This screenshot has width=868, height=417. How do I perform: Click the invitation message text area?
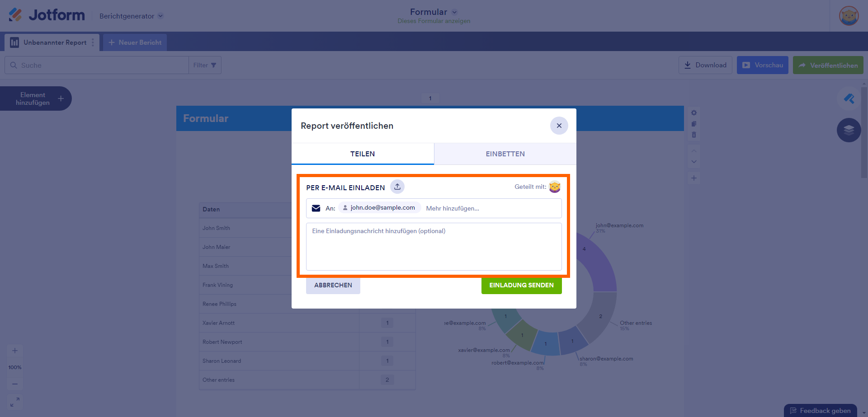434,247
